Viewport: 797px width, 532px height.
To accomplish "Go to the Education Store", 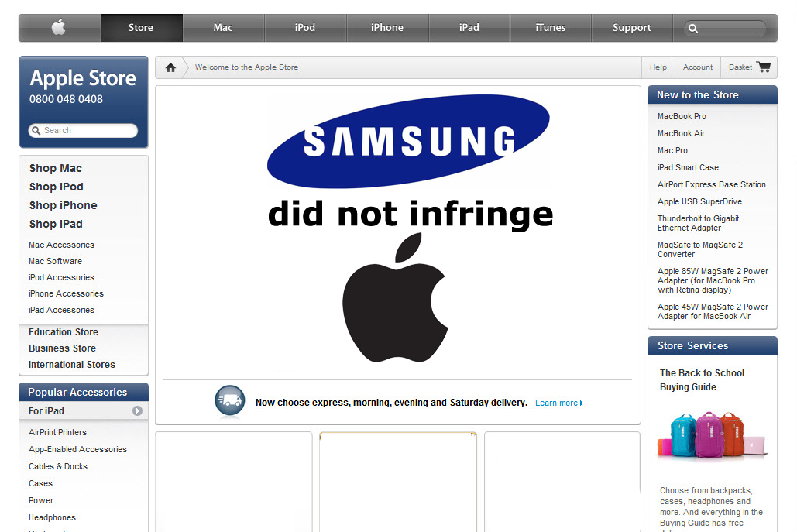I will (x=64, y=331).
